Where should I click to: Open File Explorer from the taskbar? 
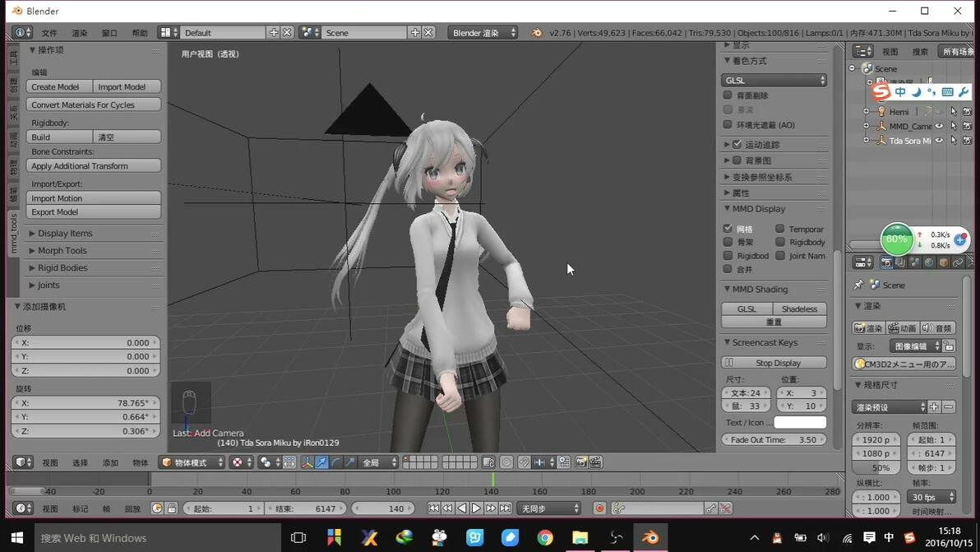click(x=580, y=538)
